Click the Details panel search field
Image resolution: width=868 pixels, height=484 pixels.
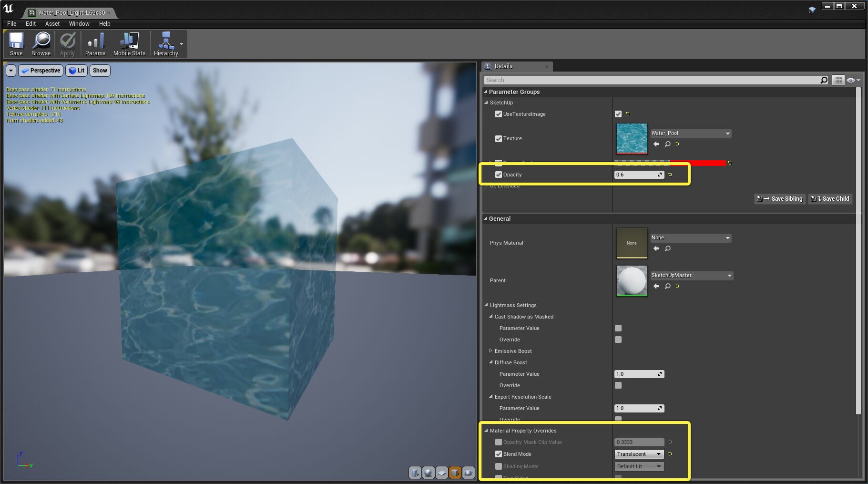tap(620, 80)
